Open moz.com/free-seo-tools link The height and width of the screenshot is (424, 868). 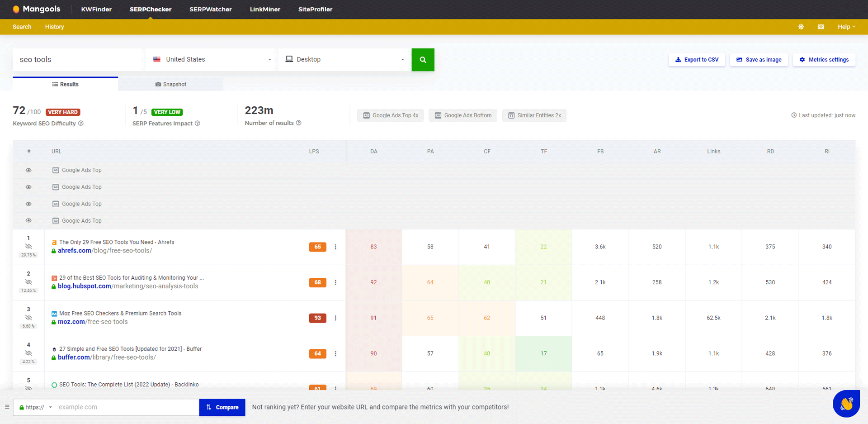click(93, 322)
